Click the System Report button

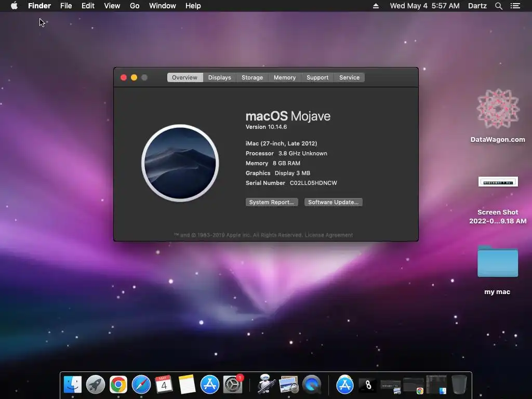coord(271,202)
